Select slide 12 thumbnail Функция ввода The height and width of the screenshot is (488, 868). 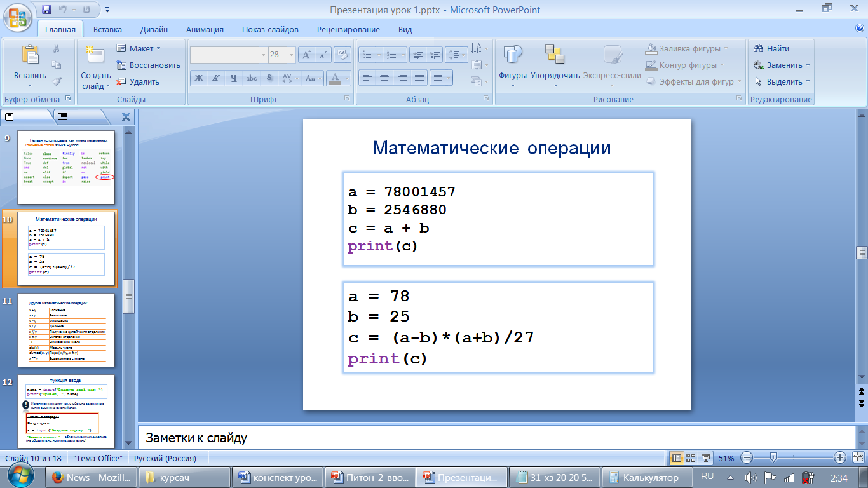tap(66, 411)
